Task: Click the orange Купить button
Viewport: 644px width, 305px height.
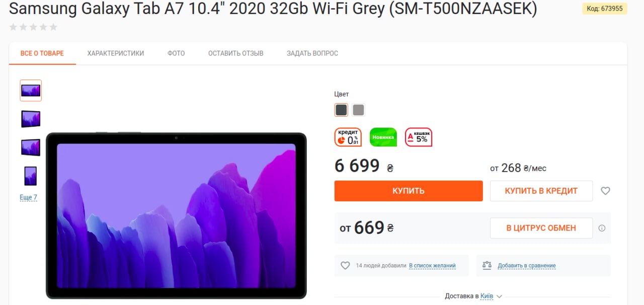Action: point(409,191)
